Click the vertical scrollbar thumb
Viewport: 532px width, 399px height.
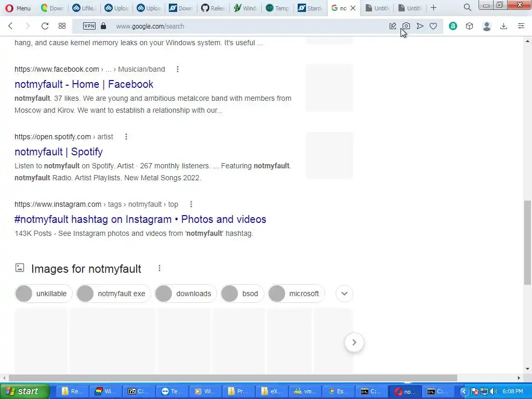(528, 243)
